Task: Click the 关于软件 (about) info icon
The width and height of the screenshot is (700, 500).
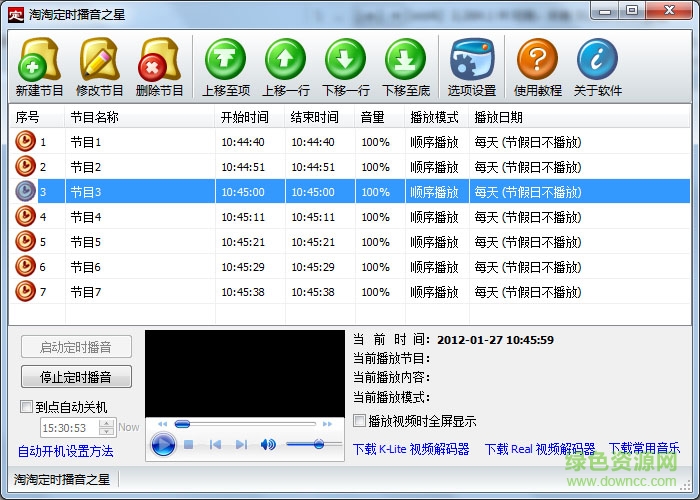Action: click(597, 67)
